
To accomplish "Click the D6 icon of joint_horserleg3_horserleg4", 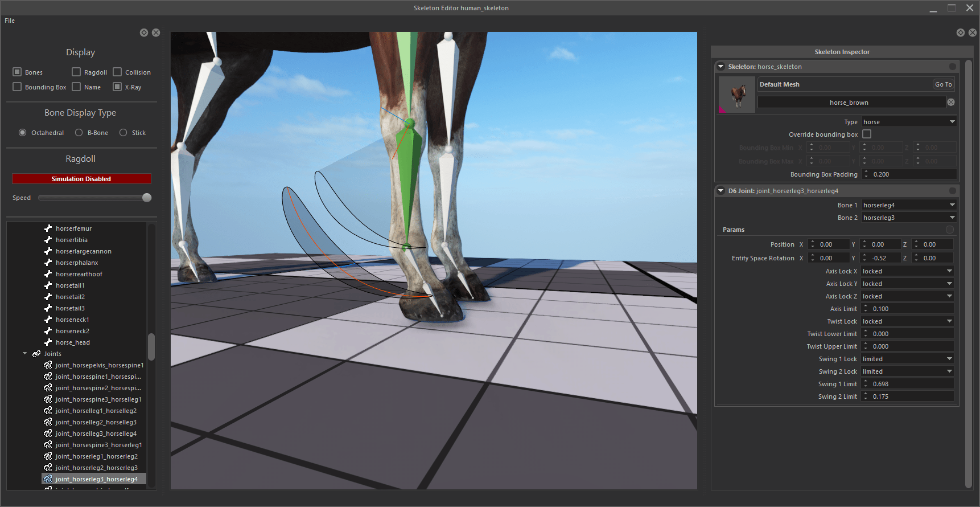I will point(48,479).
